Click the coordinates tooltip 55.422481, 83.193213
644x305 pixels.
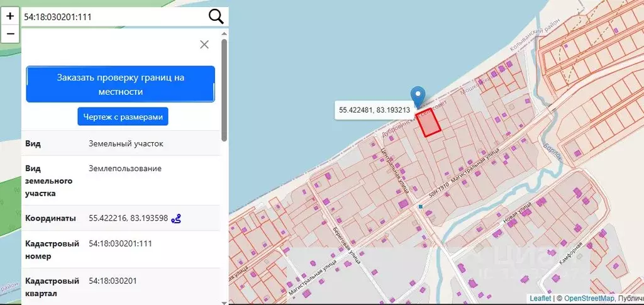[374, 110]
